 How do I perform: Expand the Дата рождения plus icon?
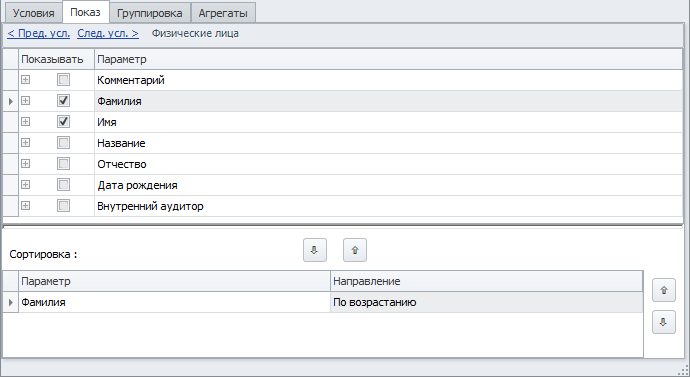click(x=26, y=185)
